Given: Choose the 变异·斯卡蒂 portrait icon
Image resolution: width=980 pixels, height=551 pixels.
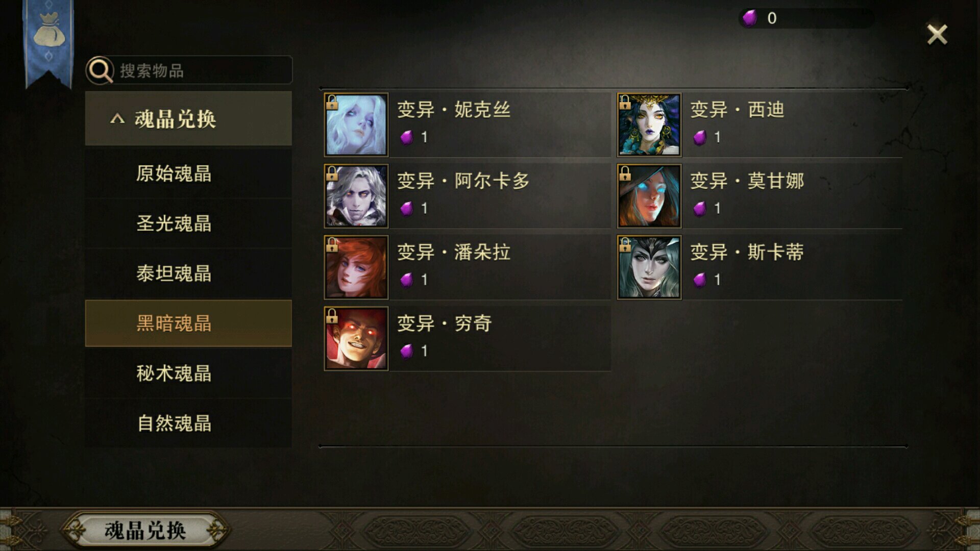Looking at the screenshot, I should click(x=649, y=267).
